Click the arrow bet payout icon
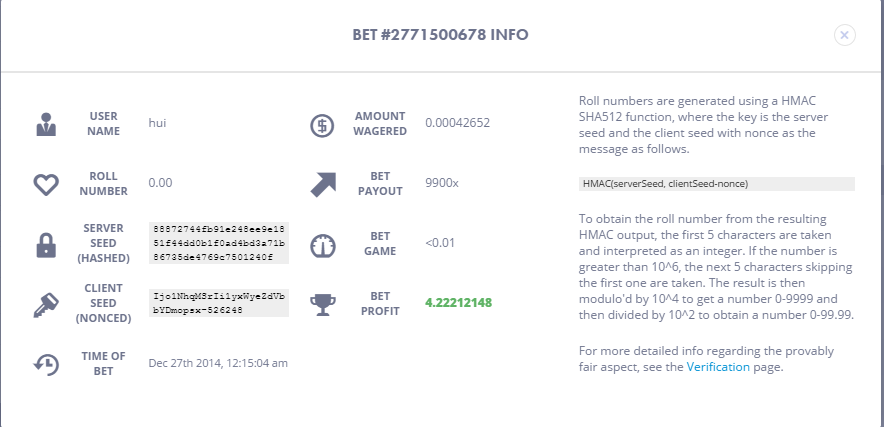This screenshot has width=884, height=427. tap(323, 184)
